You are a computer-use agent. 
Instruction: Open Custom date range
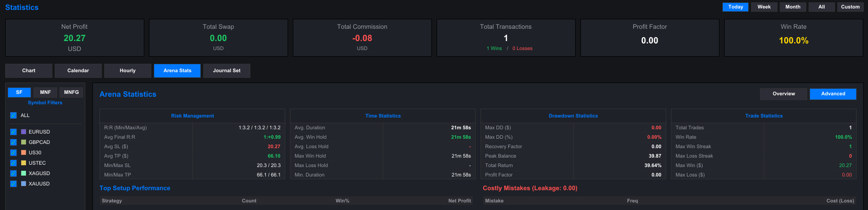pos(850,7)
